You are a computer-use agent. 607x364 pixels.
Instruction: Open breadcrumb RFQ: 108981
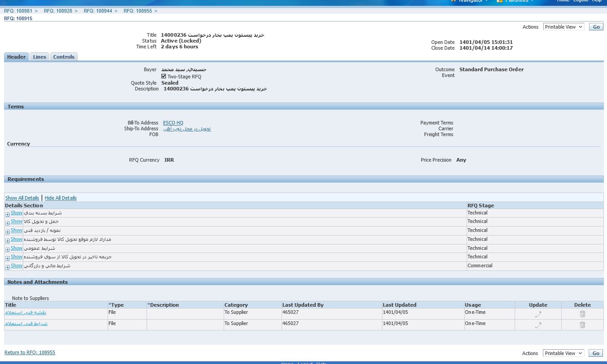coord(18,11)
